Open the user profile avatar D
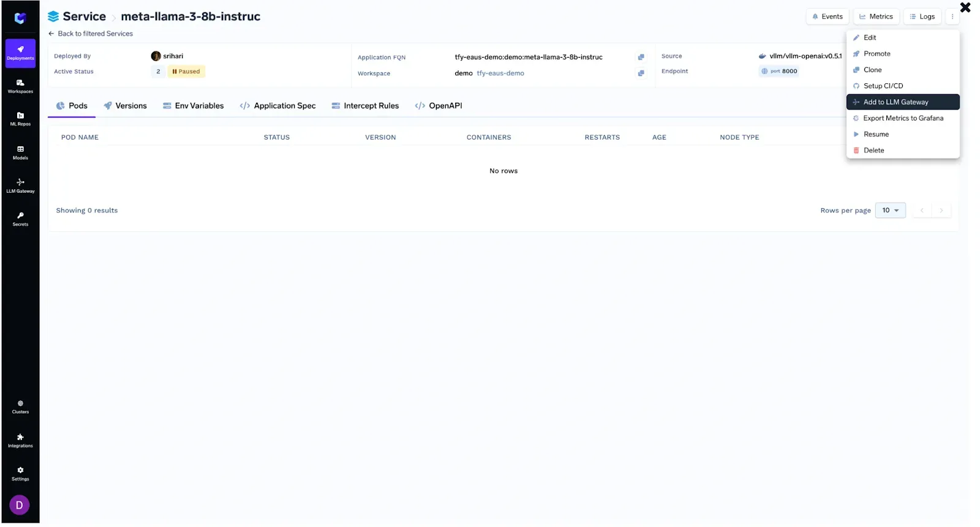 click(x=20, y=505)
